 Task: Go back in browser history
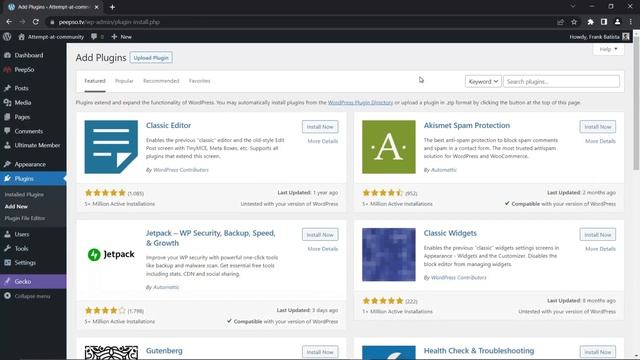(9, 22)
